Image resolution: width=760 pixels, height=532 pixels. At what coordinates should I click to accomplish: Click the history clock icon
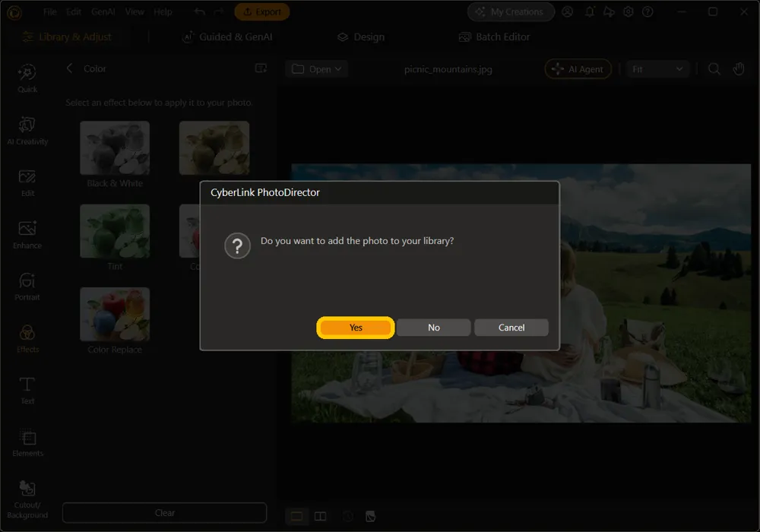pyautogui.click(x=347, y=516)
